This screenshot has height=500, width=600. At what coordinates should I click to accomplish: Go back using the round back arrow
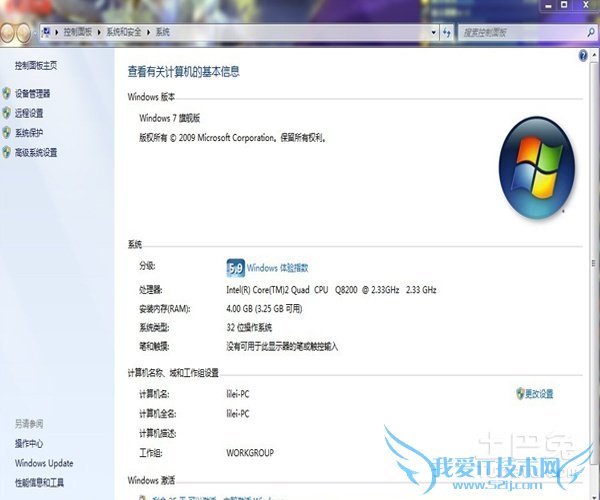7,33
